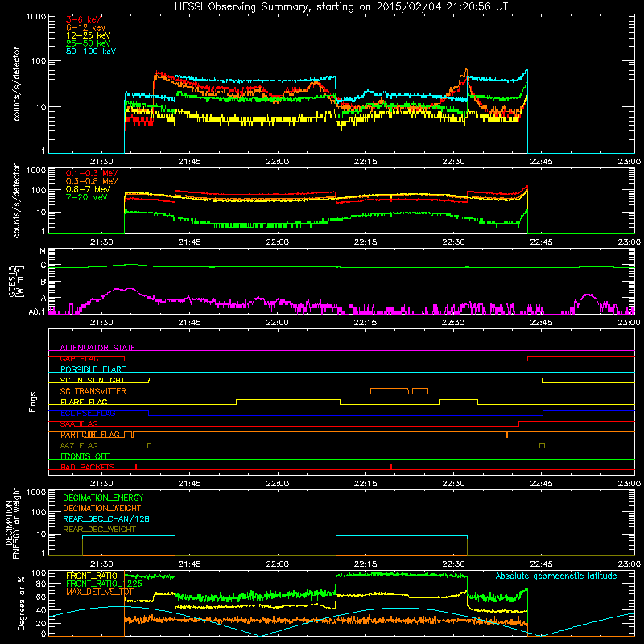Click the A0.1 label on the GOES15 axis

pyautogui.click(x=37, y=312)
